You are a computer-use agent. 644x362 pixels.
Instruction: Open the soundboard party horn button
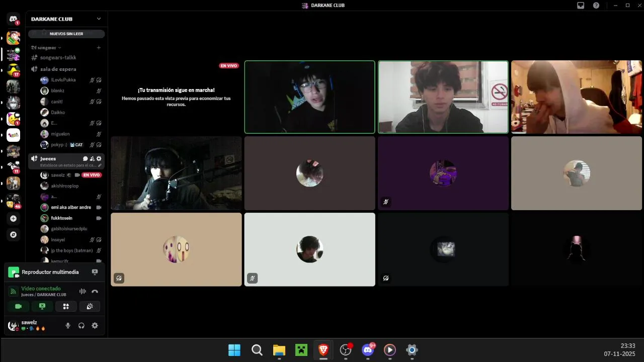click(x=90, y=306)
